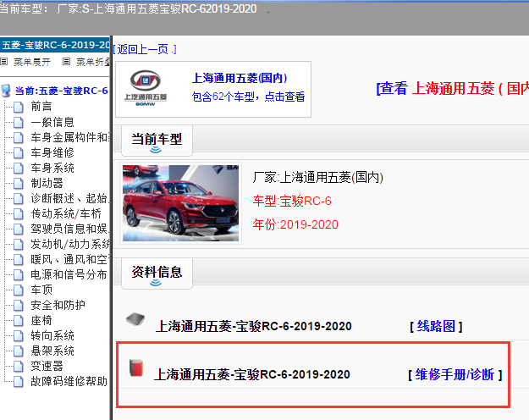This screenshot has height=420, width=529.
Task: Click the 上海通用五菱-宝骏RC-6-2019-2020 repair manual title
Action: pyautogui.click(x=252, y=375)
